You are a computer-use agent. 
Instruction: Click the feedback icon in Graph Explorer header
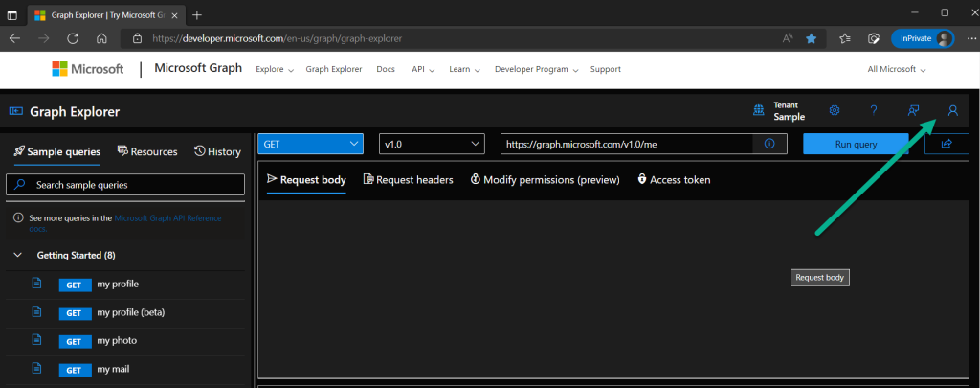913,111
